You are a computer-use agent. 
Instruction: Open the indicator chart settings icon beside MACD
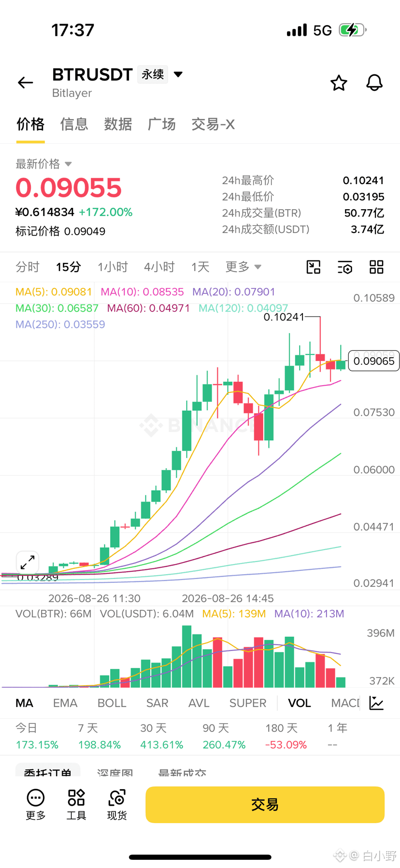click(x=376, y=703)
